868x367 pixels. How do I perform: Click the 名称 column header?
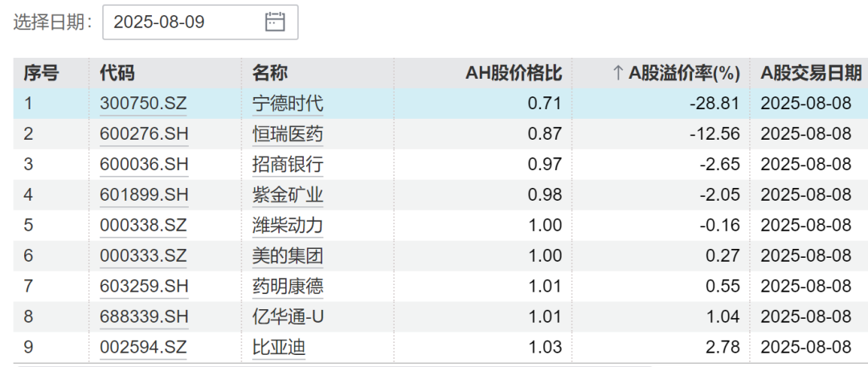[x=270, y=73]
